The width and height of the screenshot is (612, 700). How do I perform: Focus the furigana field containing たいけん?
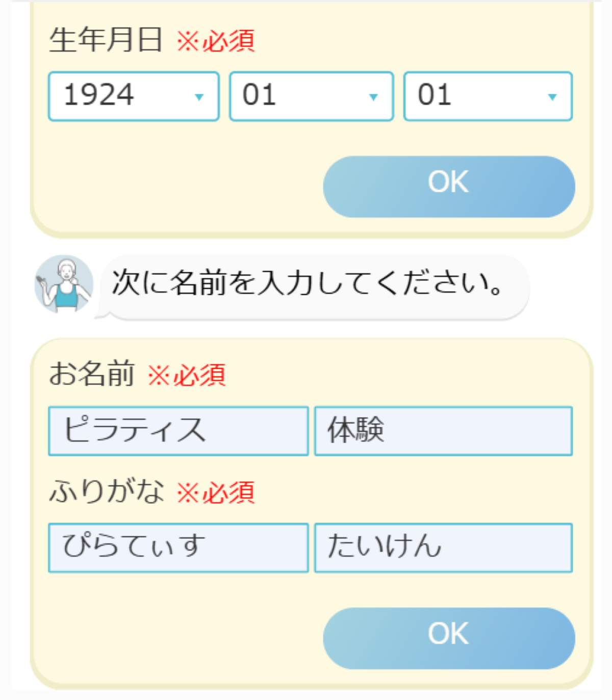[x=443, y=548]
